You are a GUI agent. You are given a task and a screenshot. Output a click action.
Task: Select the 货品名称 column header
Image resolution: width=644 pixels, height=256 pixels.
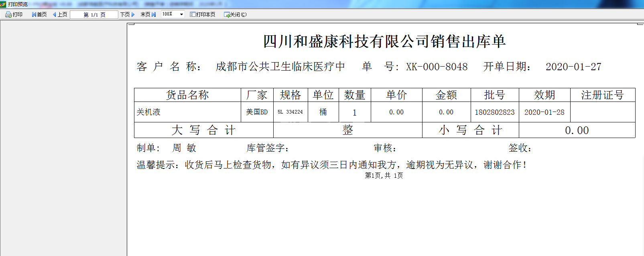pos(187,95)
